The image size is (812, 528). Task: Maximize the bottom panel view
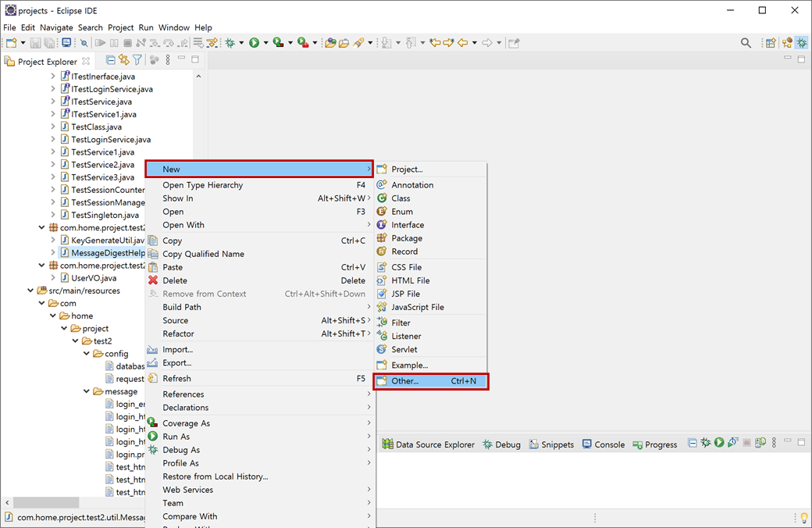(x=802, y=443)
